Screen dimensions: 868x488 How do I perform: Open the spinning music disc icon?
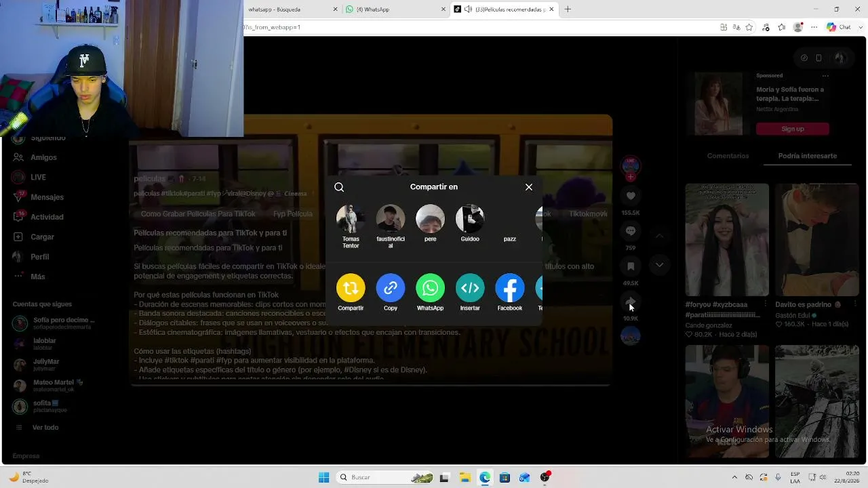[x=631, y=335]
